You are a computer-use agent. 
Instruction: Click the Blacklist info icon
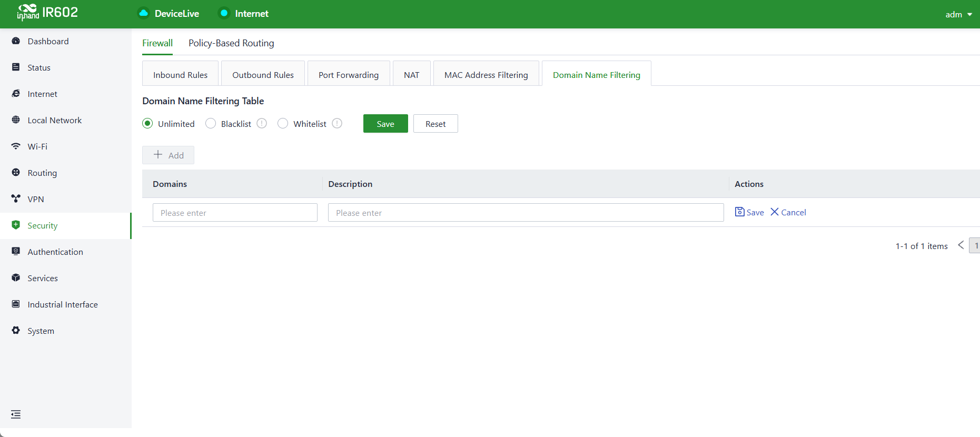(x=262, y=123)
